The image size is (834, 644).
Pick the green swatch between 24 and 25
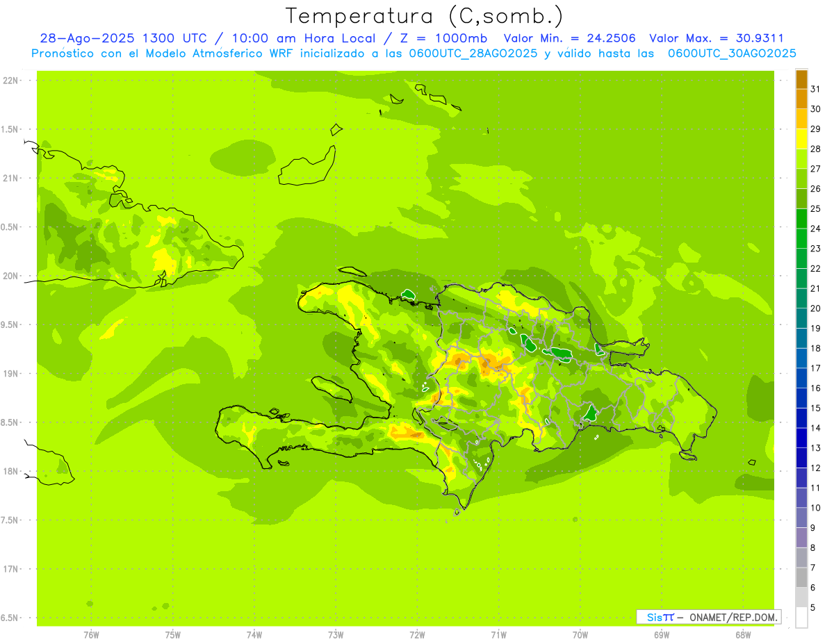[801, 218]
